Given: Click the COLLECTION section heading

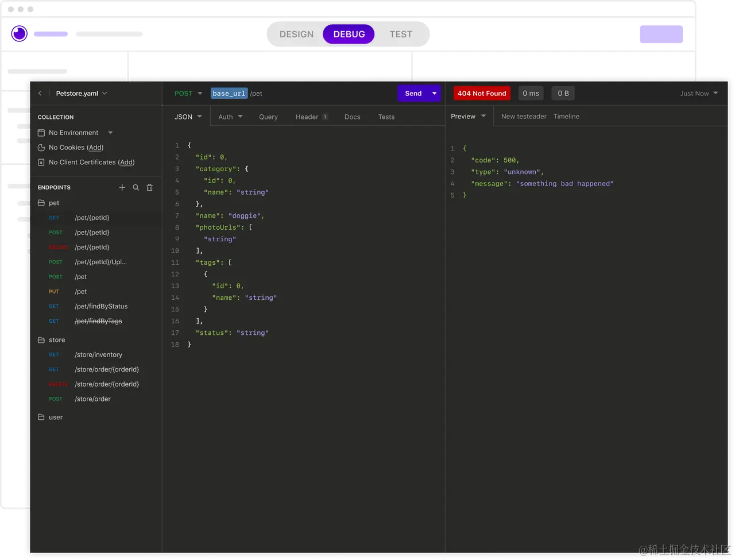Looking at the screenshot, I should [x=56, y=117].
